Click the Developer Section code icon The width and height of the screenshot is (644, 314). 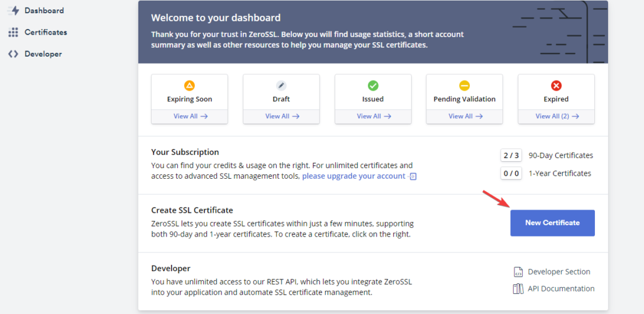click(518, 272)
